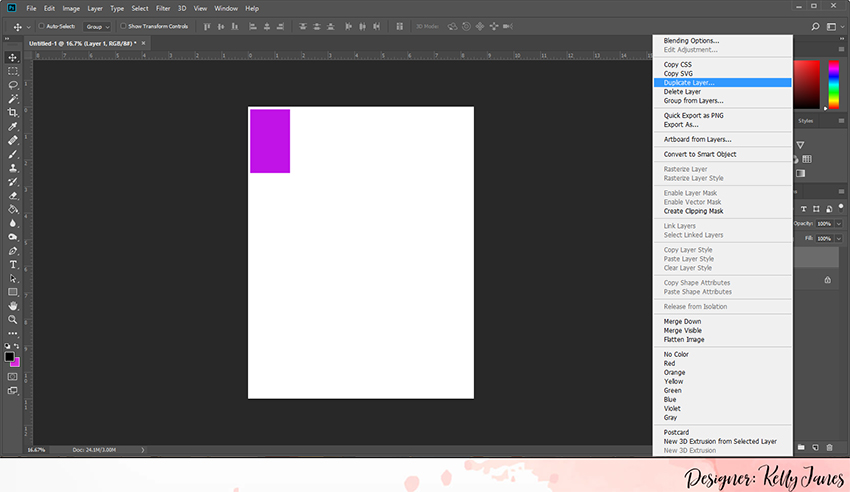Open the Move tool preset picker arrow
This screenshot has height=492, width=850.
(28, 27)
